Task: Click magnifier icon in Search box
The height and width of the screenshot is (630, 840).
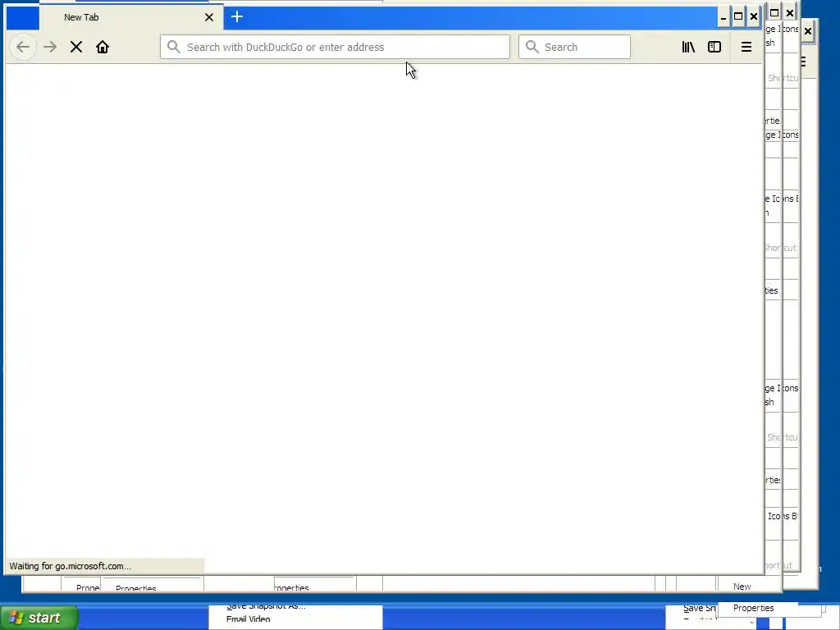Action: [x=532, y=47]
